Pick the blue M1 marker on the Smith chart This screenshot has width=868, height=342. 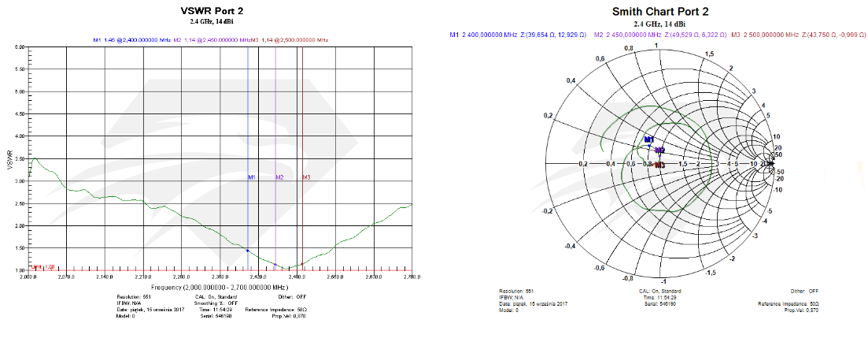point(649,139)
